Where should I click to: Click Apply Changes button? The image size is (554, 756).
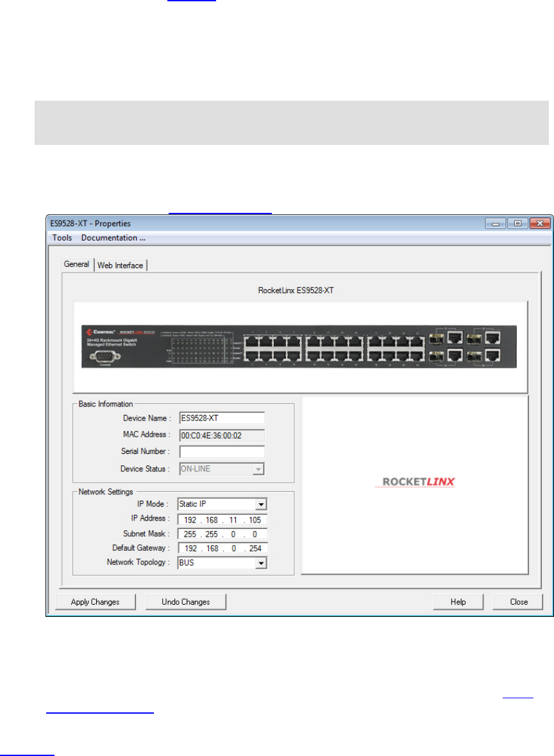pyautogui.click(x=95, y=601)
